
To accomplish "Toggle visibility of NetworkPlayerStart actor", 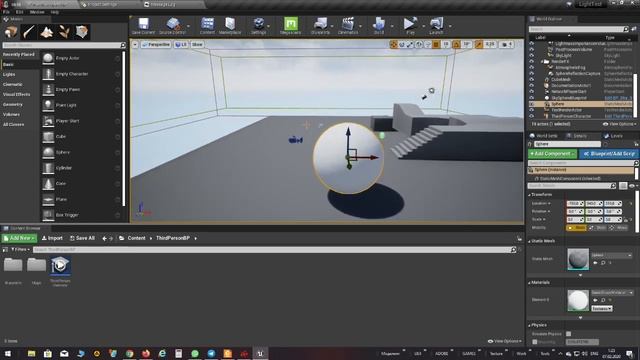I will tap(531, 92).
